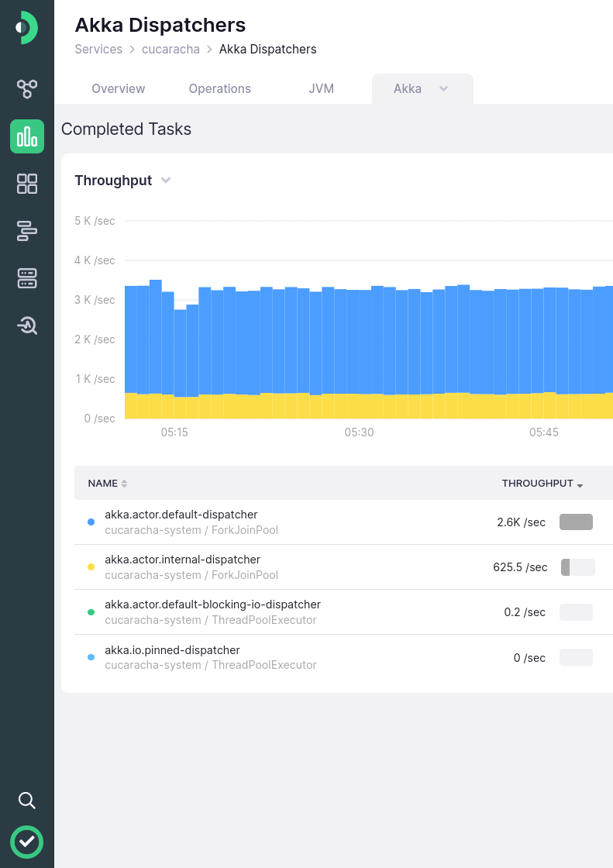
Task: Click the 05:30 time axis label
Action: point(359,432)
